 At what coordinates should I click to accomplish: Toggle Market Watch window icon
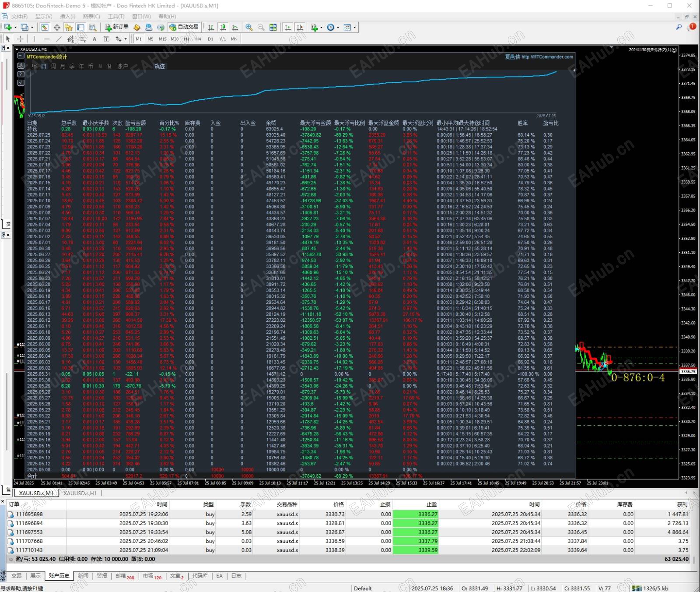45,27
